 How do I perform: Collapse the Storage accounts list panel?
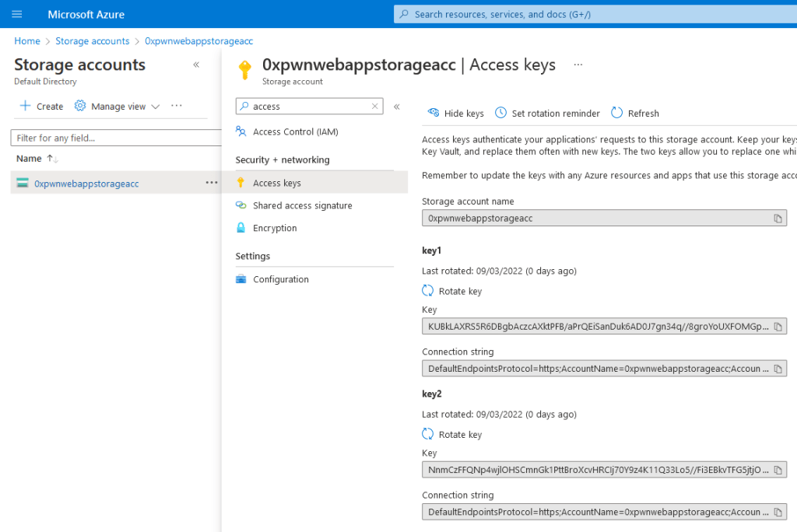tap(196, 65)
